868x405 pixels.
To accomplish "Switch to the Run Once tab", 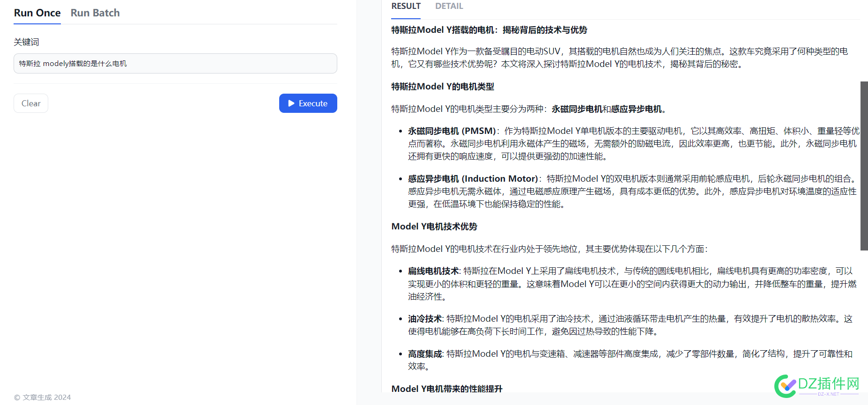I will tap(37, 13).
